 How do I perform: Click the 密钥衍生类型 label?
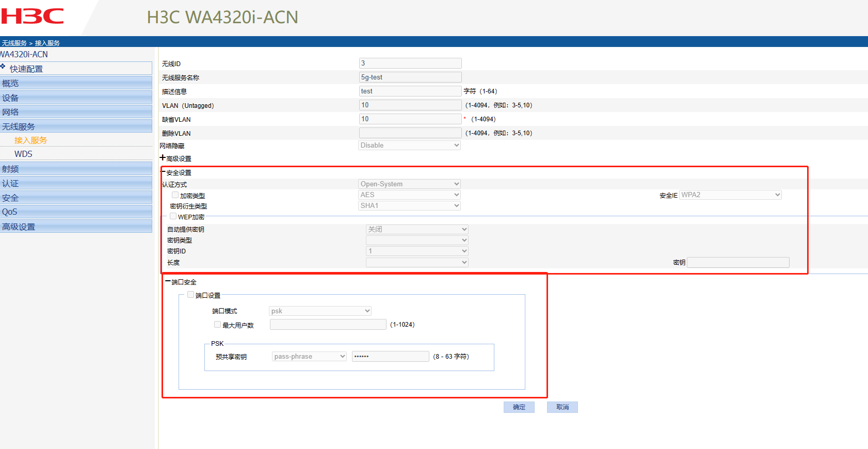tap(188, 206)
